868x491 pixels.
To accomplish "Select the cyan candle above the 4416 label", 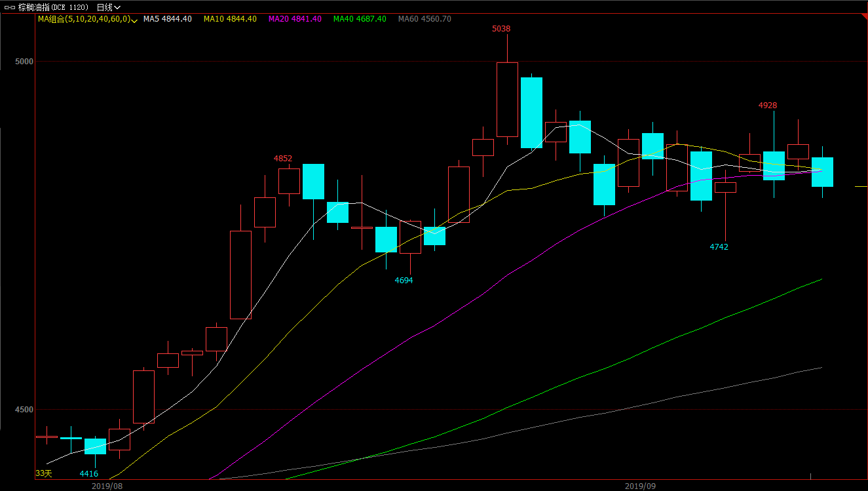I will point(95,446).
